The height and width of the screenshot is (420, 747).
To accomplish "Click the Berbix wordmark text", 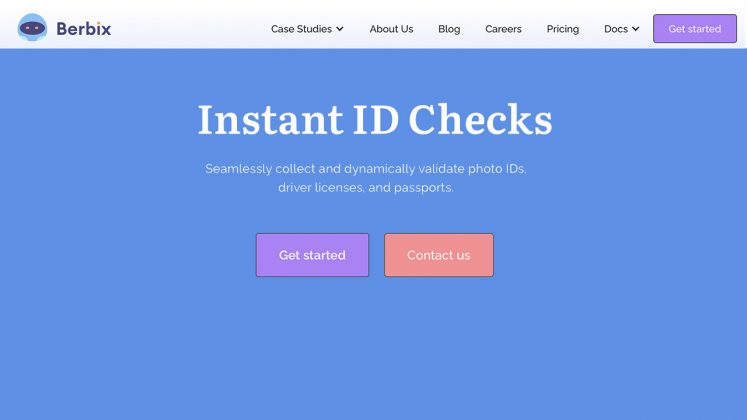I will click(84, 29).
